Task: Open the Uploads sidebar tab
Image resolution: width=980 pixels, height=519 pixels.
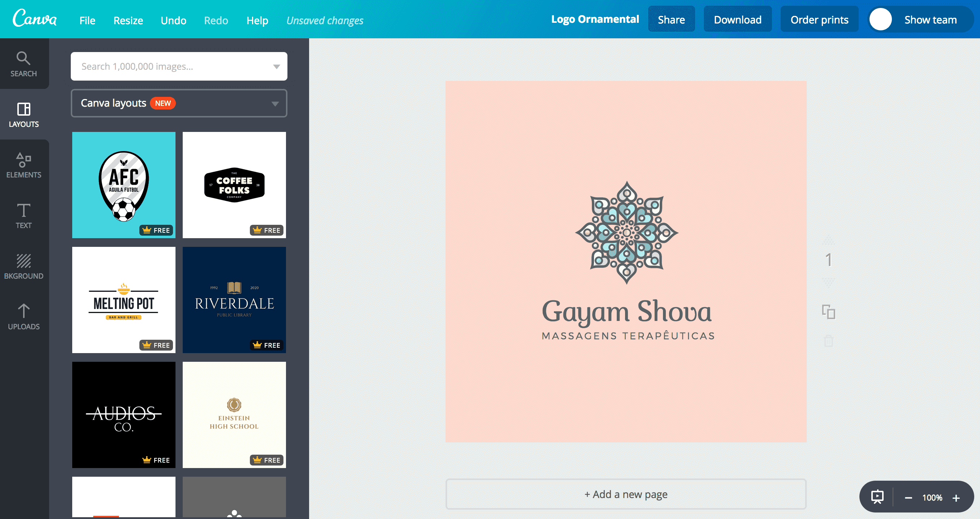Action: (23, 317)
